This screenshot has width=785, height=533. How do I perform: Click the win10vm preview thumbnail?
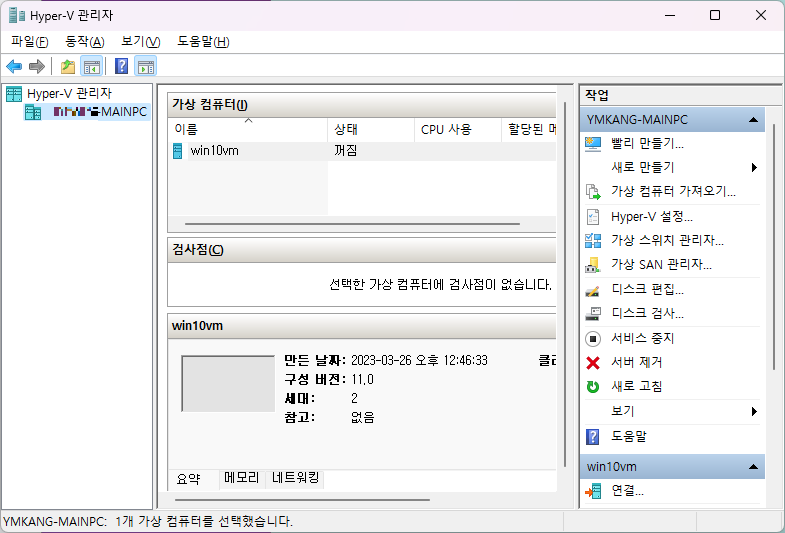[228, 384]
